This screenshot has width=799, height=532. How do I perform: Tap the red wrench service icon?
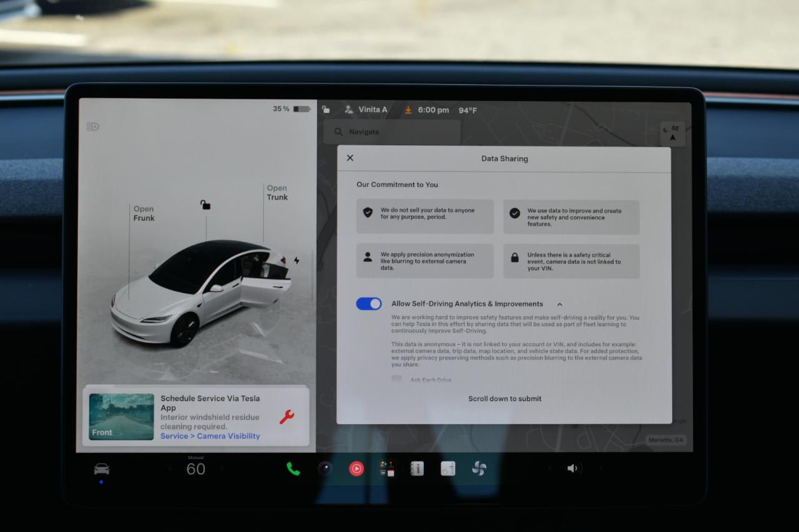[287, 417]
